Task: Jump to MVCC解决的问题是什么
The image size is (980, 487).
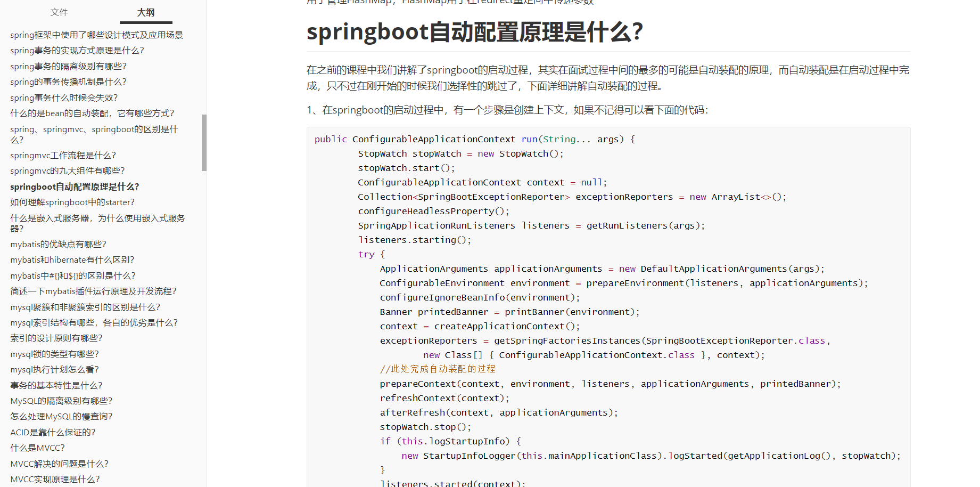Action: click(59, 464)
